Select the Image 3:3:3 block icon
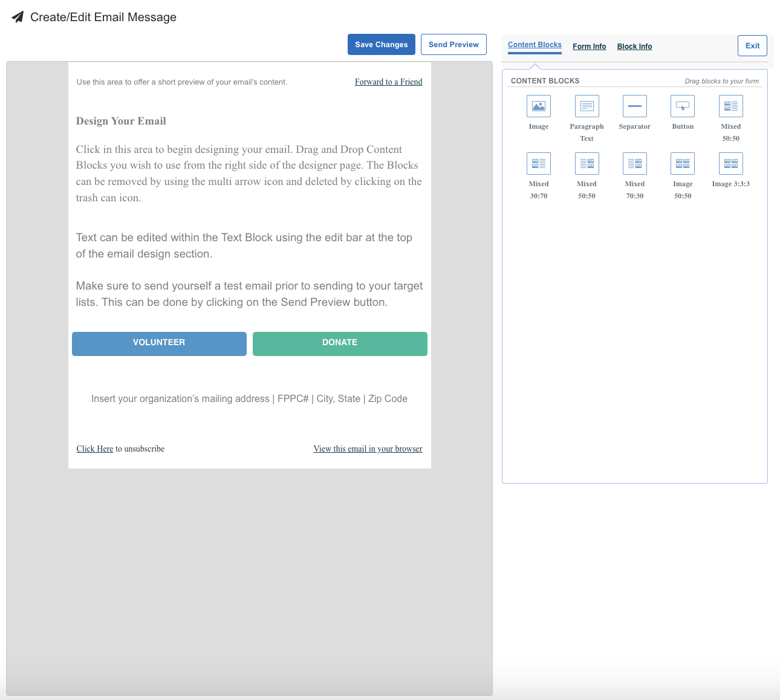 (730, 163)
